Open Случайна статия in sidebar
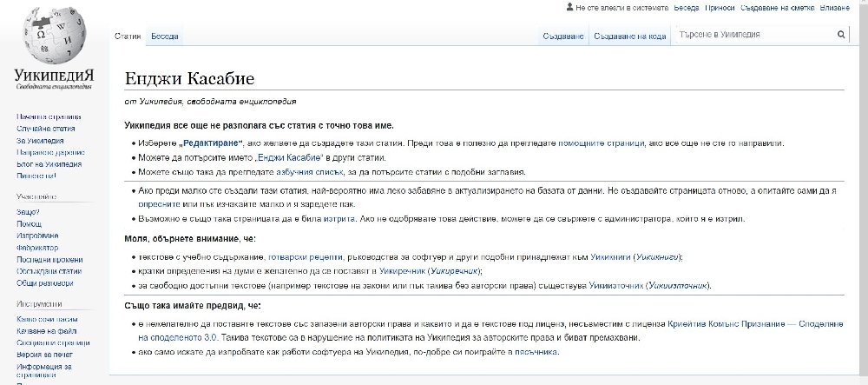Viewport: 868px width, 385px height. click(x=46, y=129)
